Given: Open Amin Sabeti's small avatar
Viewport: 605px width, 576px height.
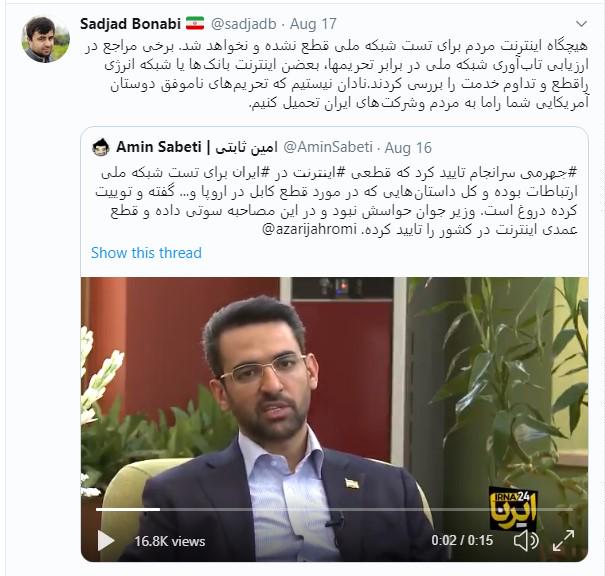Looking at the screenshot, I should [101, 147].
